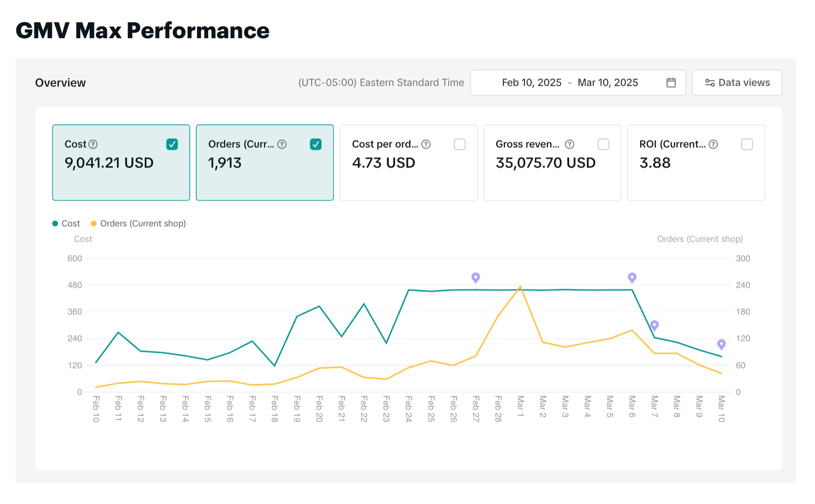Uncheck the Orders metric checkbox

(316, 144)
